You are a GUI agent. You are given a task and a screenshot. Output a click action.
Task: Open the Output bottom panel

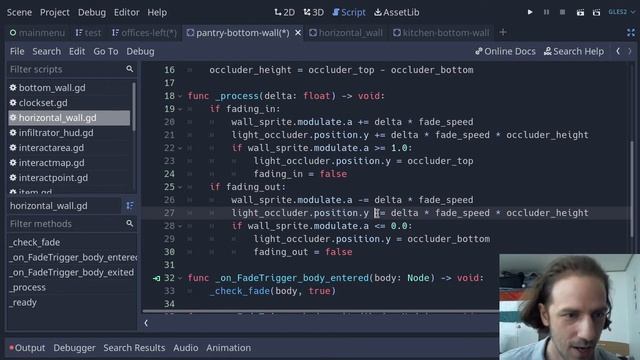27,348
